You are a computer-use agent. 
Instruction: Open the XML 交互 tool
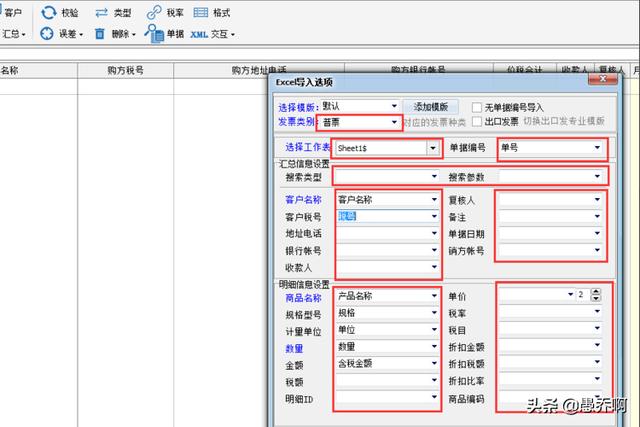pyautogui.click(x=199, y=33)
